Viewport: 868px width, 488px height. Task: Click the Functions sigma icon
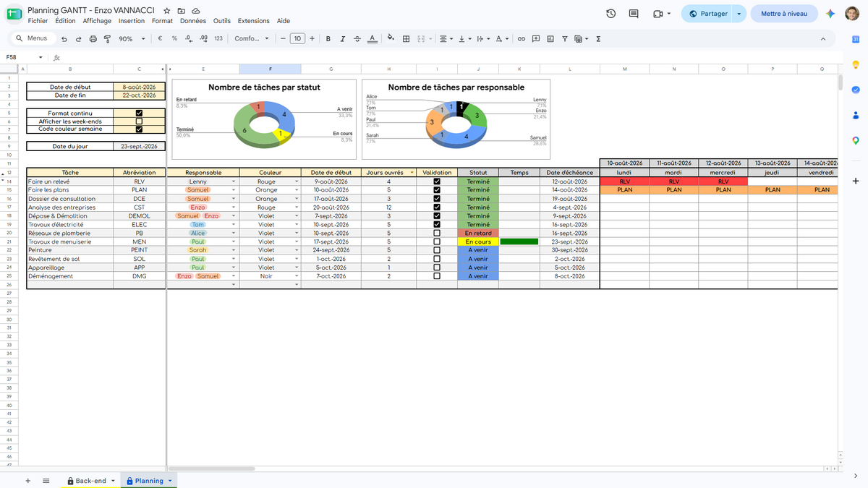point(598,39)
